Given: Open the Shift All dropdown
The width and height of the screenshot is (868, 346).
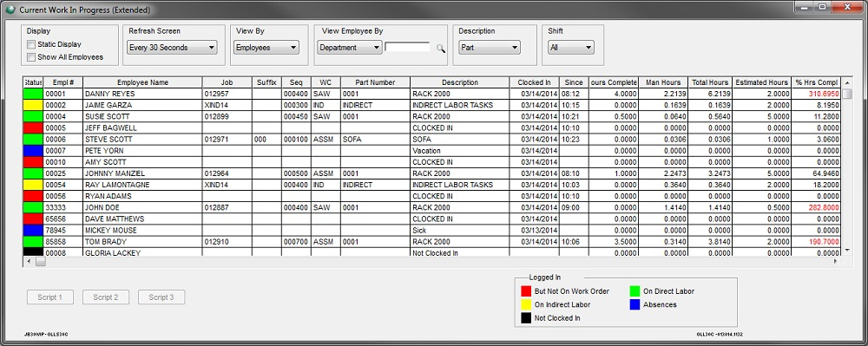Looking at the screenshot, I should [x=571, y=48].
